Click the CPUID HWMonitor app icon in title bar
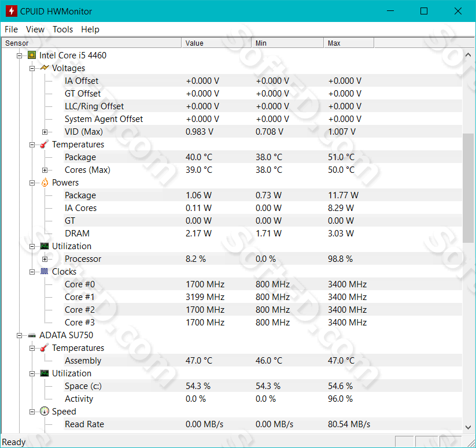 (11, 11)
